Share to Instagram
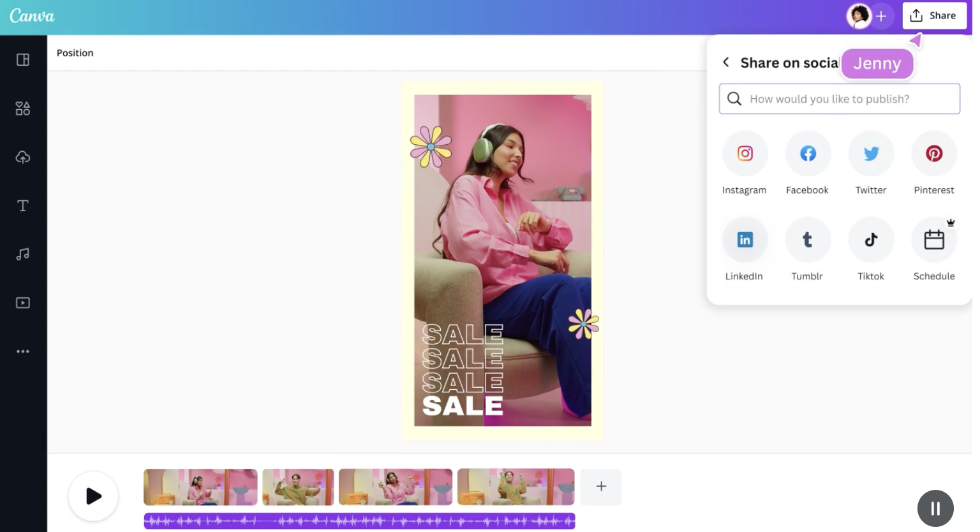980x532 pixels. tap(745, 154)
